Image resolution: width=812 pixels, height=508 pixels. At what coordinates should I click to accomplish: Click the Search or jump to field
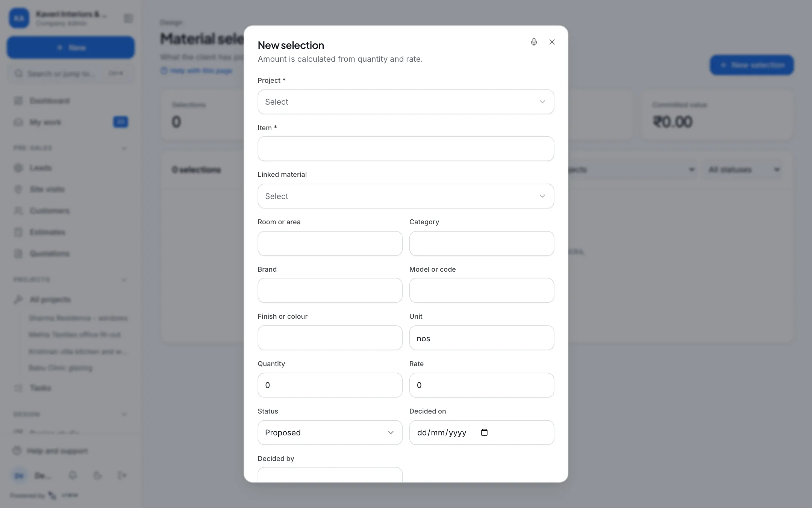click(x=71, y=73)
